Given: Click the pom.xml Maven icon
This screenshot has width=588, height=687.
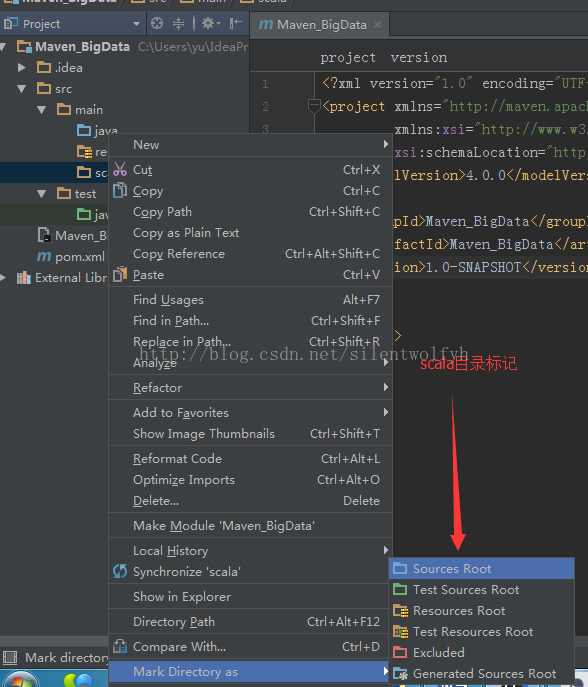Looking at the screenshot, I should pos(44,257).
